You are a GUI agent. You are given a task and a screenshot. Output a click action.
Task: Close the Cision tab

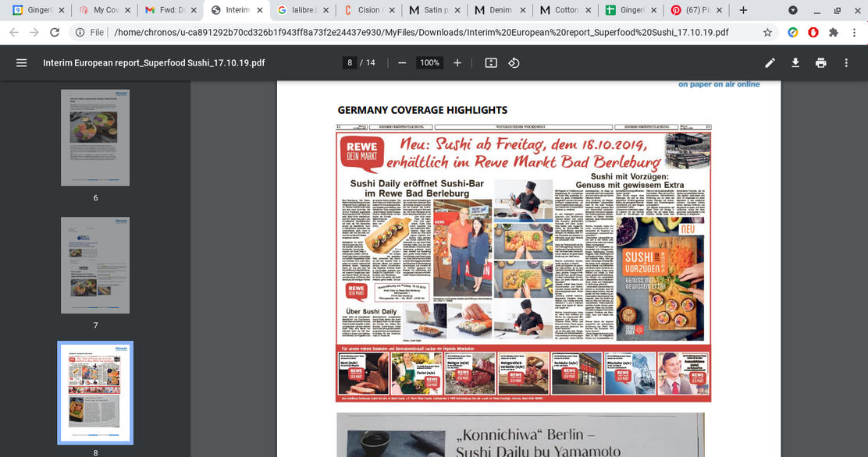tap(391, 10)
